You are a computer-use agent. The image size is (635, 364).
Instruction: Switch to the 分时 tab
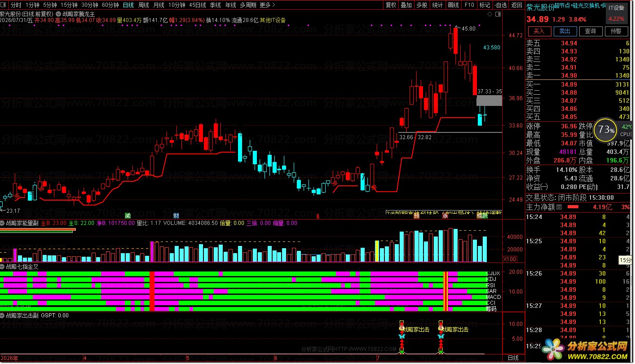coord(16,5)
